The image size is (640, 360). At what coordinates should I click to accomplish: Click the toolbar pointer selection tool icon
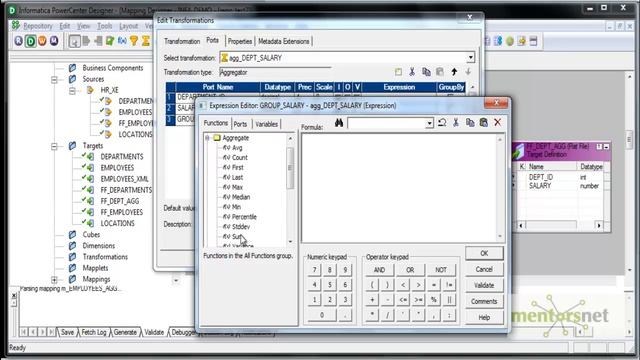74,41
